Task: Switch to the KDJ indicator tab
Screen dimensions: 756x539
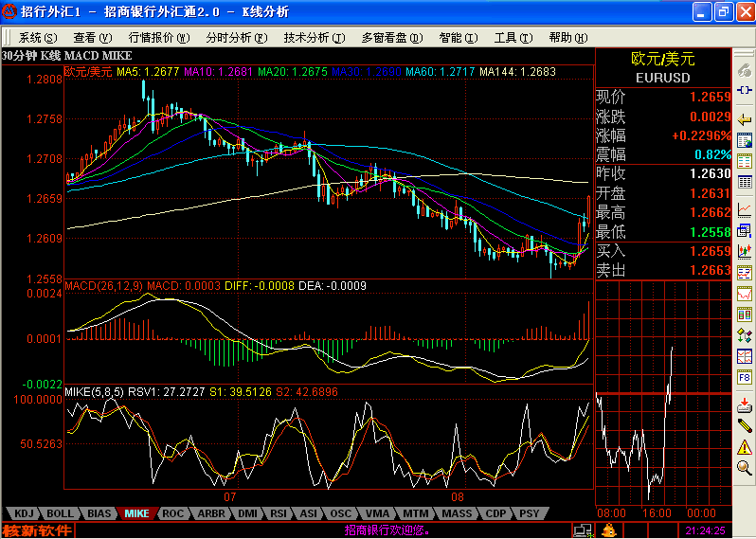Action: coord(24,513)
